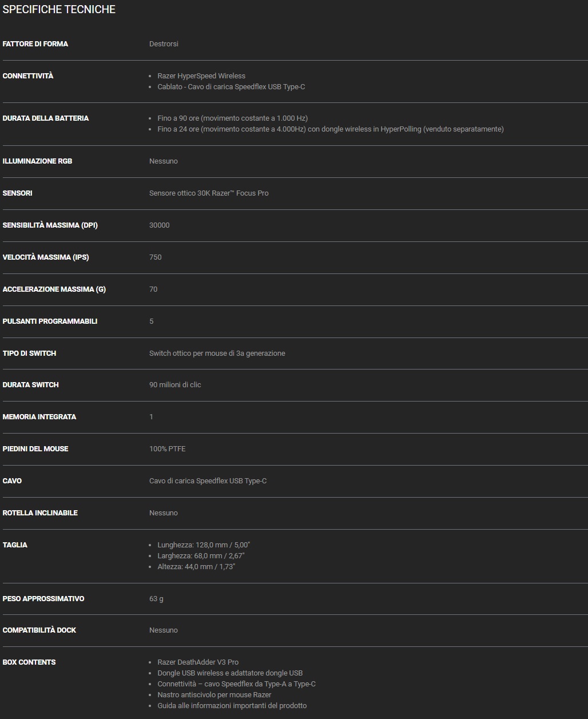Click the FATTORE DI FORMA label
This screenshot has width=588, height=719.
click(35, 44)
